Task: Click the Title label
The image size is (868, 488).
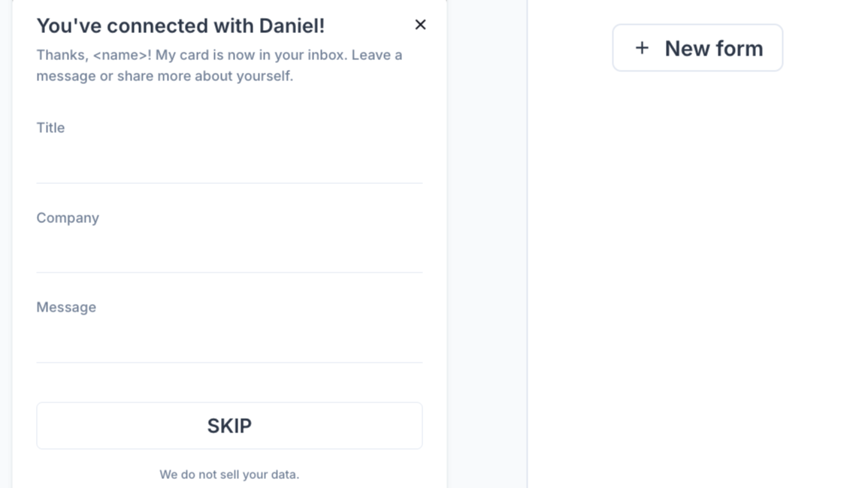Action: point(50,128)
